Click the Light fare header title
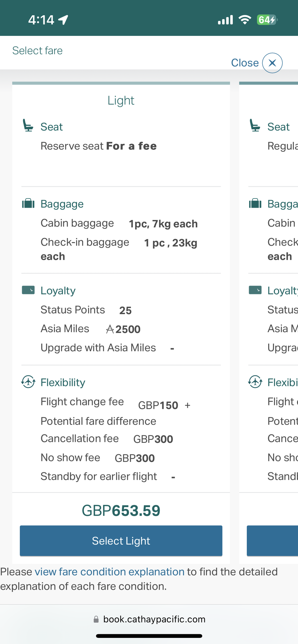298x644 pixels. point(120,101)
